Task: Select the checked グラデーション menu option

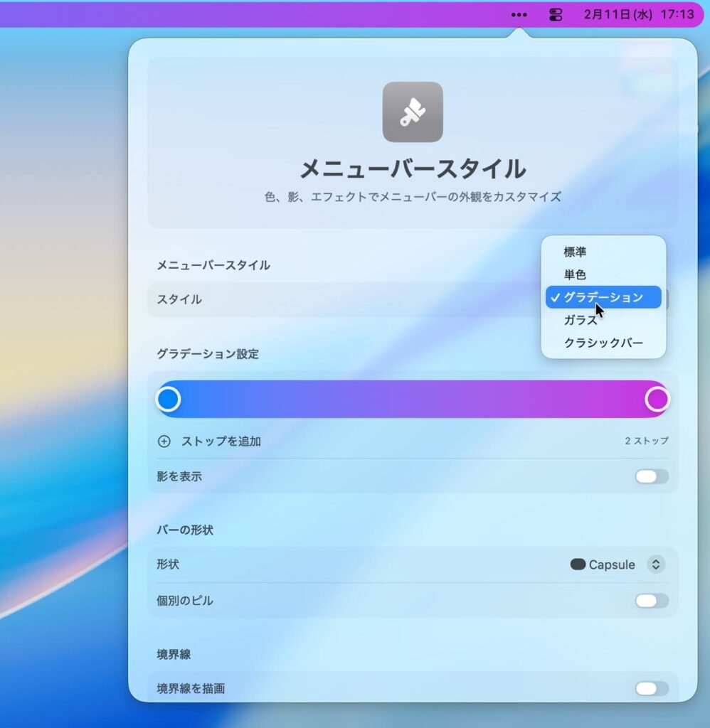Action: [x=603, y=297]
